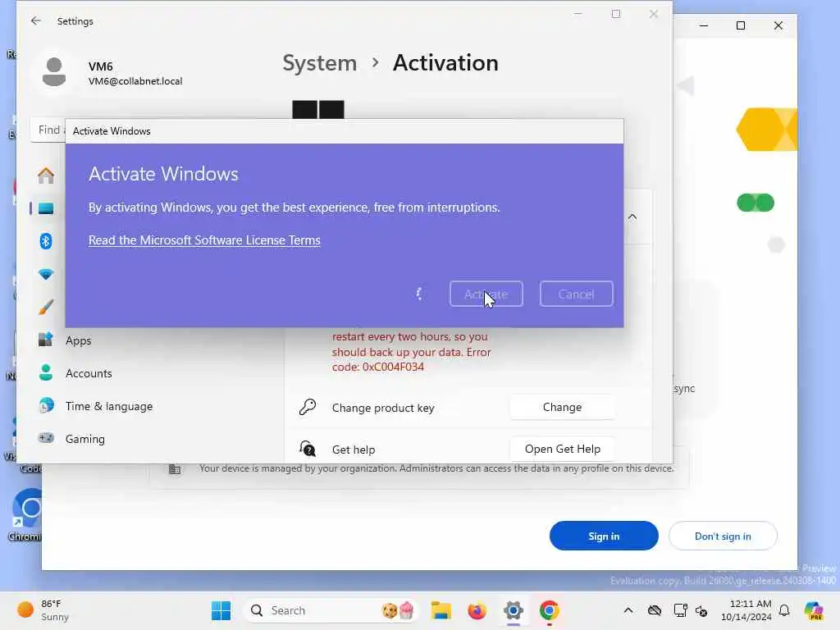Click the managed device building icon
Image resolution: width=840 pixels, height=630 pixels.
pyautogui.click(x=175, y=469)
